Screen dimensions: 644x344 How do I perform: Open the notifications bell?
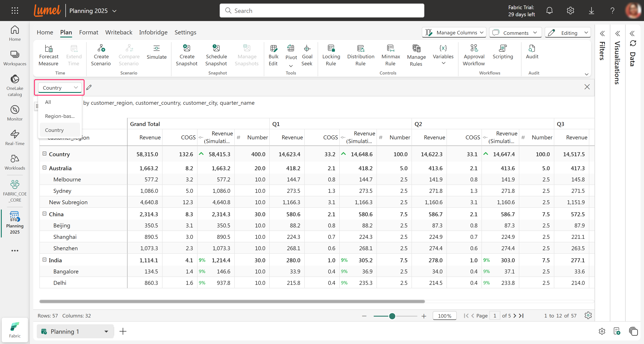[549, 11]
